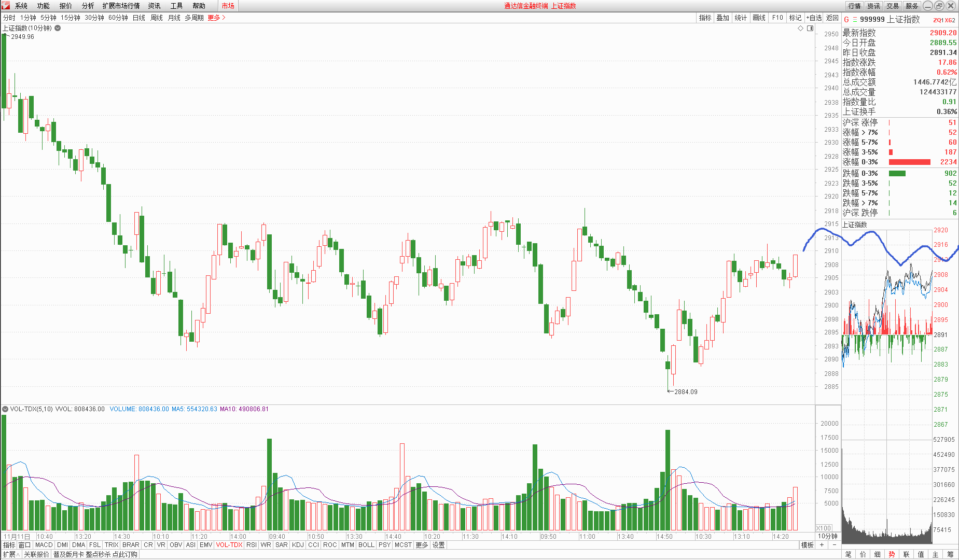The image size is (959, 560).
Task: Toggle the side panel layout icon
Action: (x=810, y=28)
